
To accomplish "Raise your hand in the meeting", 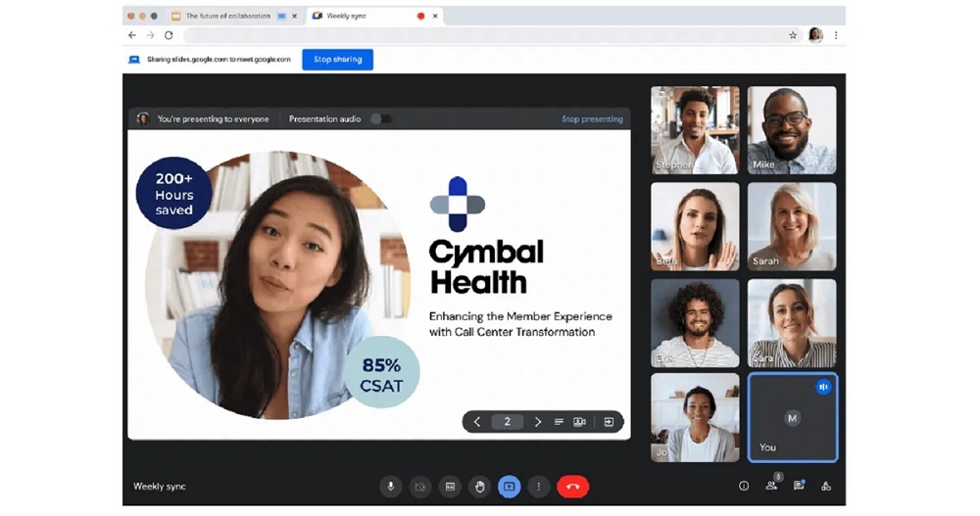I will point(479,486).
